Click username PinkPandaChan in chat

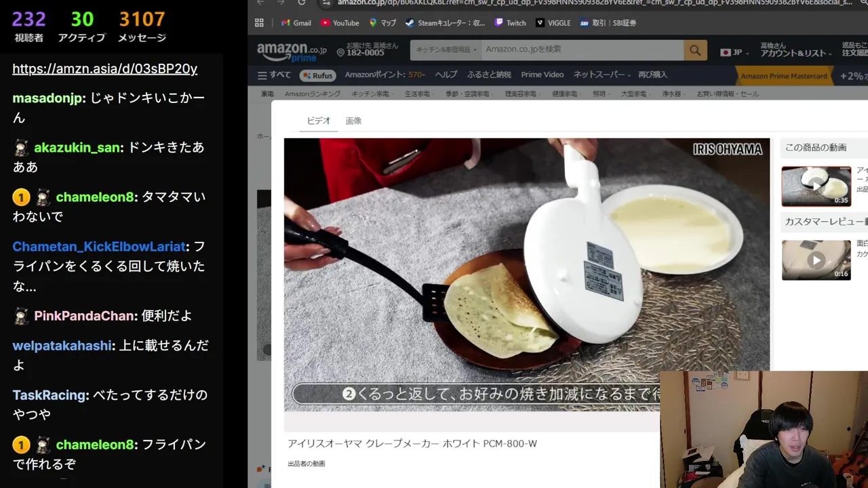tap(85, 316)
